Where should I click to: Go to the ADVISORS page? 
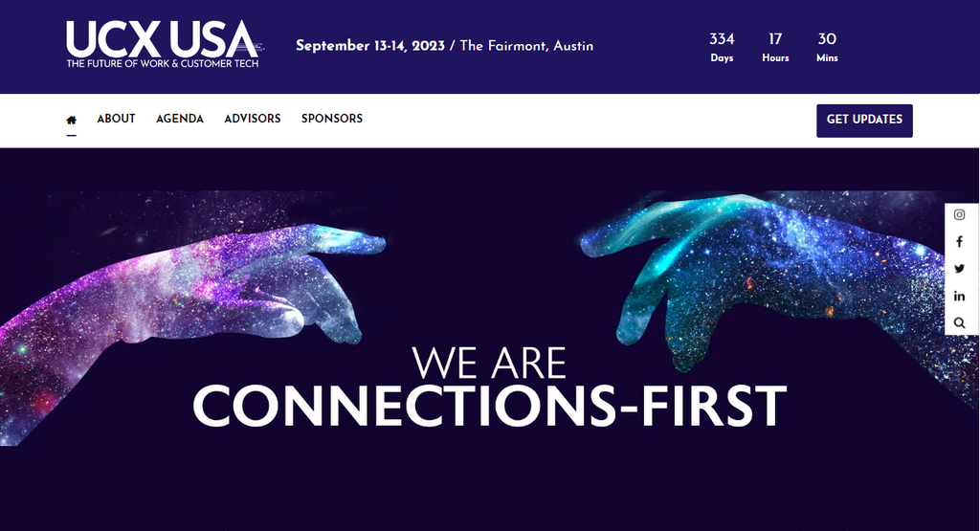click(253, 119)
